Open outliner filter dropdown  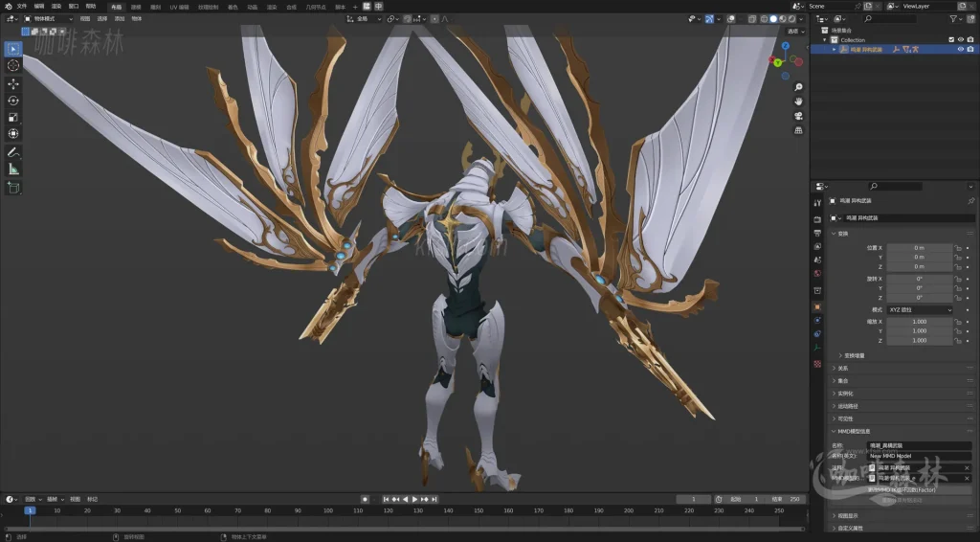pyautogui.click(x=956, y=19)
